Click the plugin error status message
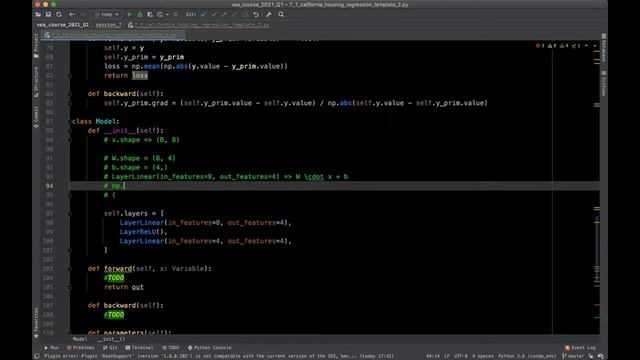The height and width of the screenshot is (360, 640). tap(218, 356)
